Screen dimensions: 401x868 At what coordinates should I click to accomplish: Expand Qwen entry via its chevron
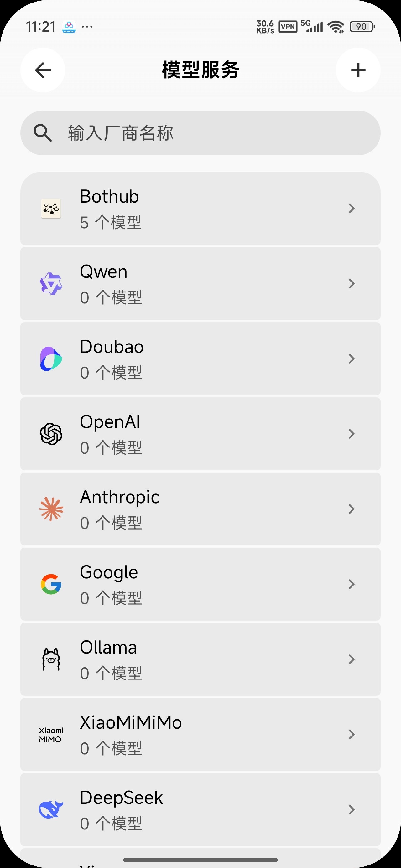pyautogui.click(x=352, y=284)
